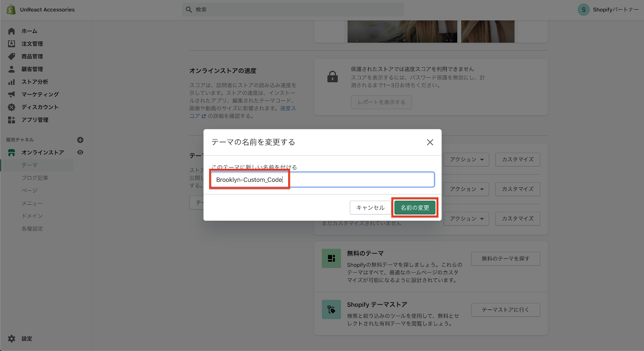This screenshot has height=351, width=644.
Task: Click the Products tag icon
Action: pyautogui.click(x=12, y=56)
